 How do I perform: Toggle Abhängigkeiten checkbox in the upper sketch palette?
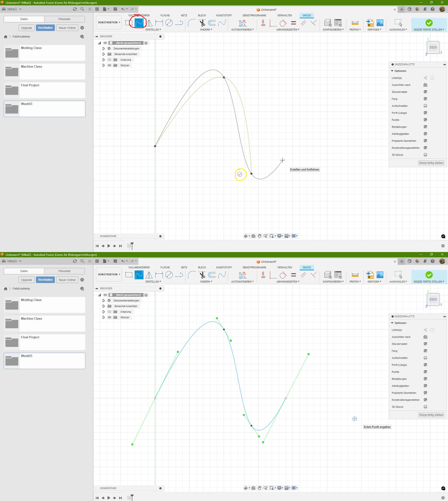pyautogui.click(x=425, y=134)
